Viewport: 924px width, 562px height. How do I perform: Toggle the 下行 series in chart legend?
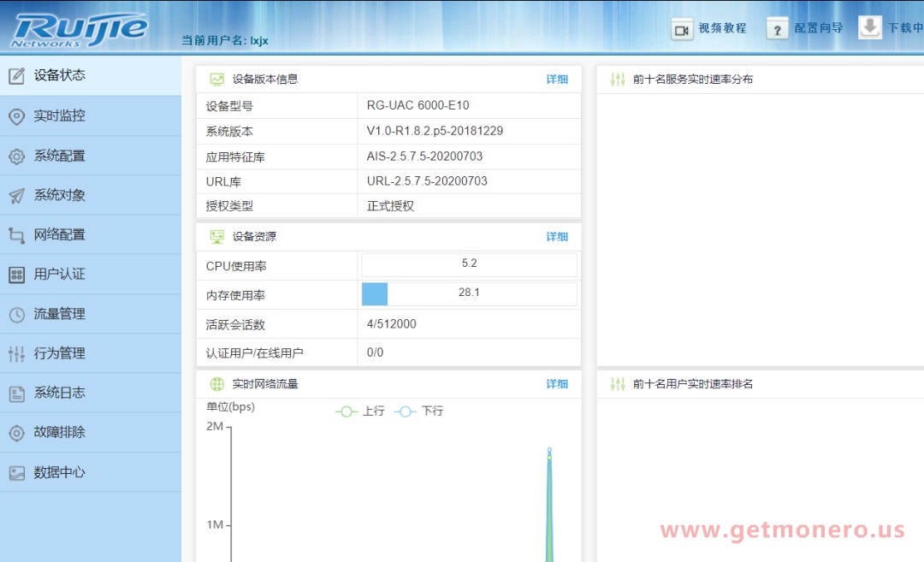[x=419, y=411]
